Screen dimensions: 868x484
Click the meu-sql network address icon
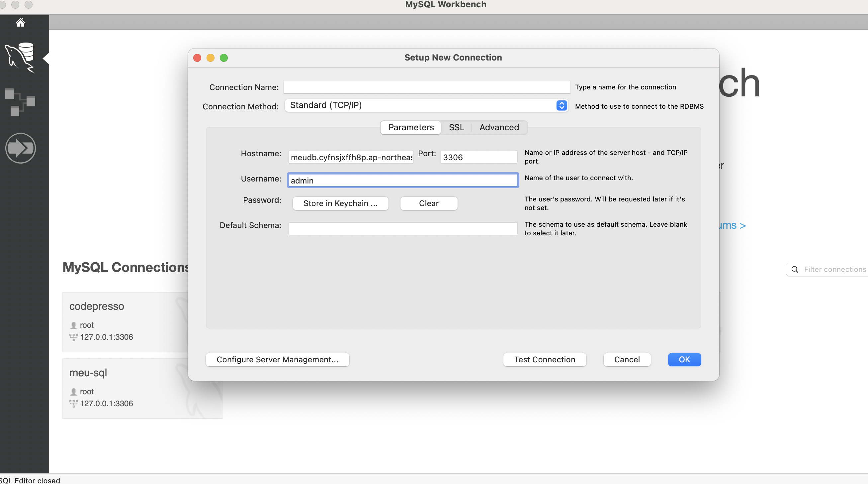(x=73, y=404)
